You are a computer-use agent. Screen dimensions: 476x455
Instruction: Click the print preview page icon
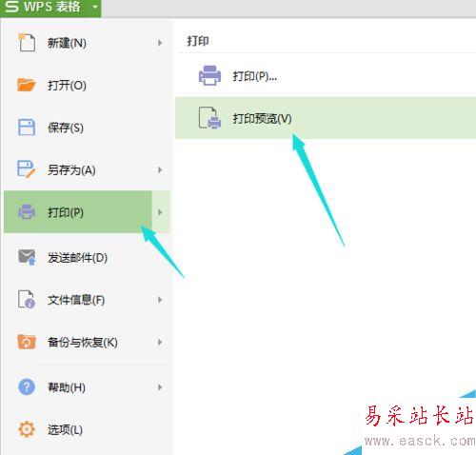(x=209, y=118)
